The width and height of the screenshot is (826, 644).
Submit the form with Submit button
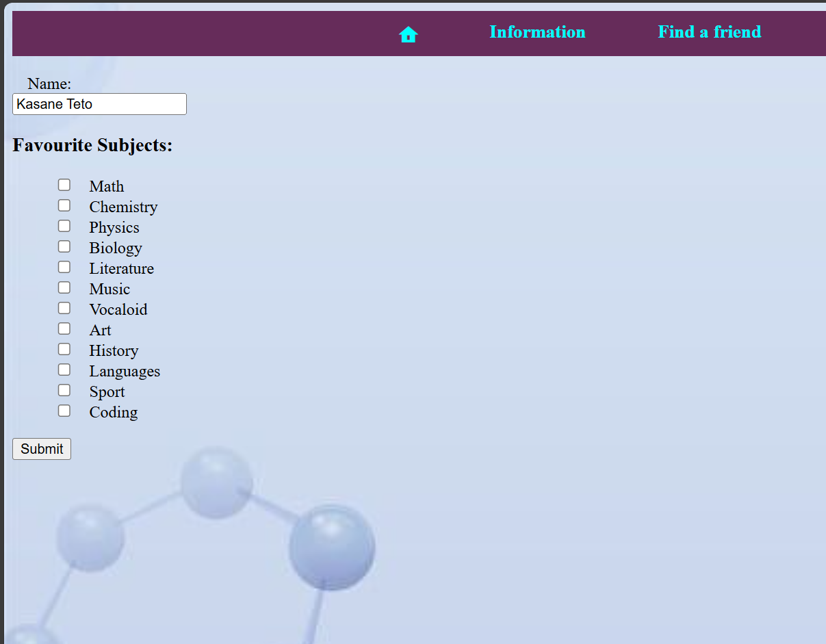42,449
